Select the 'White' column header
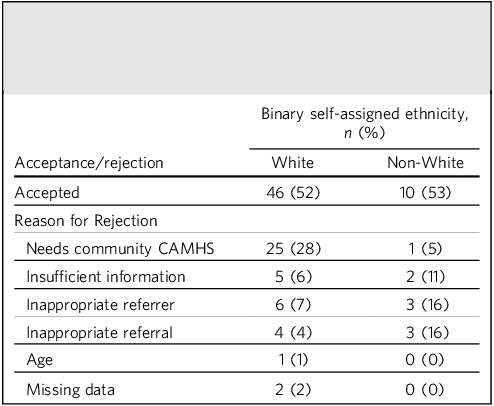494x406 pixels. [x=293, y=163]
